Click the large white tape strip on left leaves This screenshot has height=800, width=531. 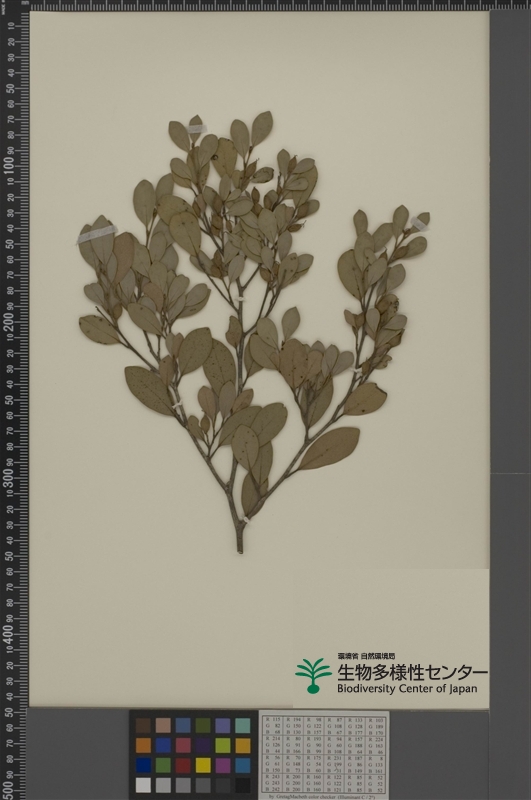coord(97,234)
